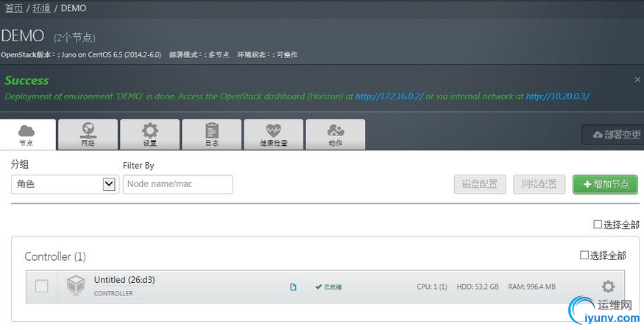
Task: Switch to the 设置 (Settings) tab
Action: tap(150, 135)
